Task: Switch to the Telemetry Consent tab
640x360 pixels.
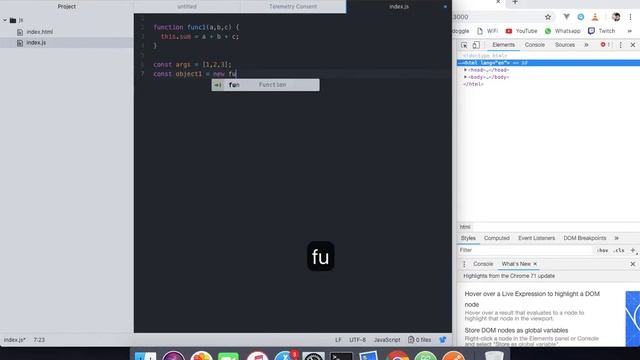Action: (293, 7)
